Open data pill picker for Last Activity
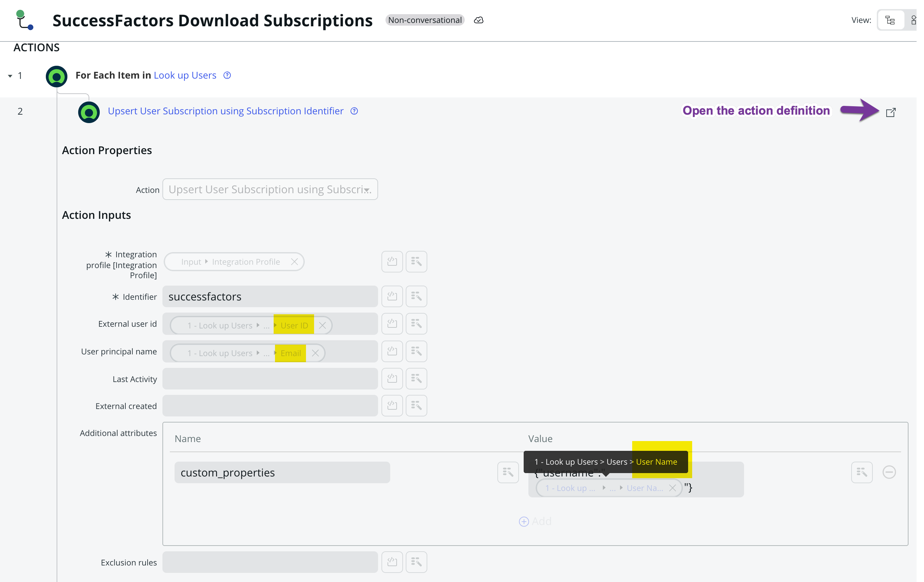Screen dimensions: 924x582 point(416,379)
